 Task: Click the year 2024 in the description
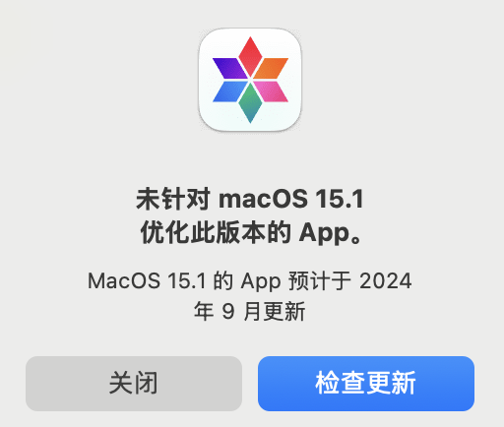[386, 281]
